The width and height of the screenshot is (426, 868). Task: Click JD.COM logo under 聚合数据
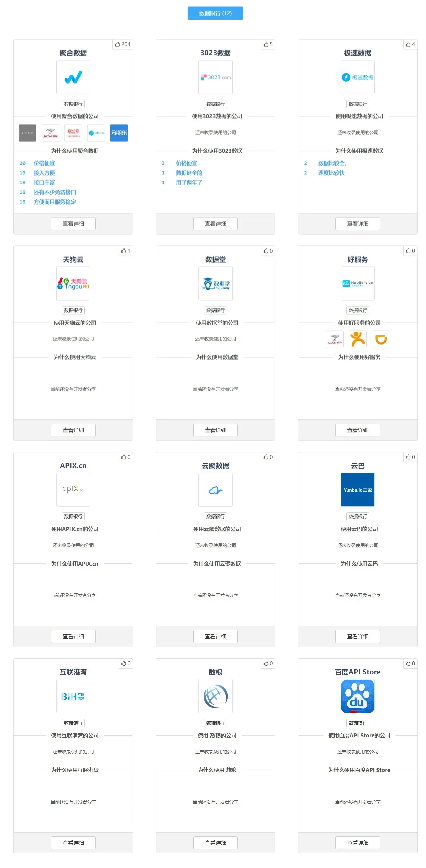(50, 133)
